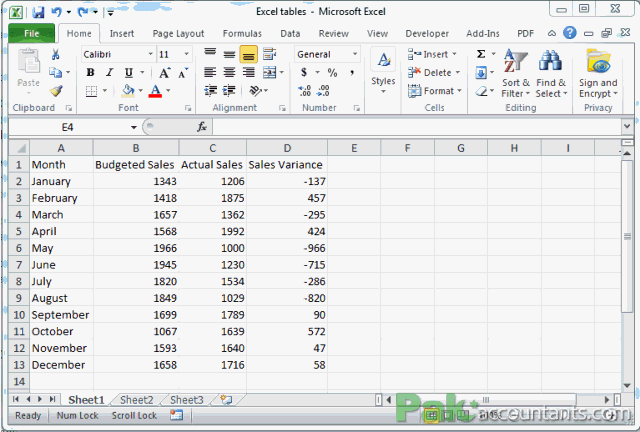Switch to the Data tab
Screen dimensions: 640x432
tap(290, 33)
